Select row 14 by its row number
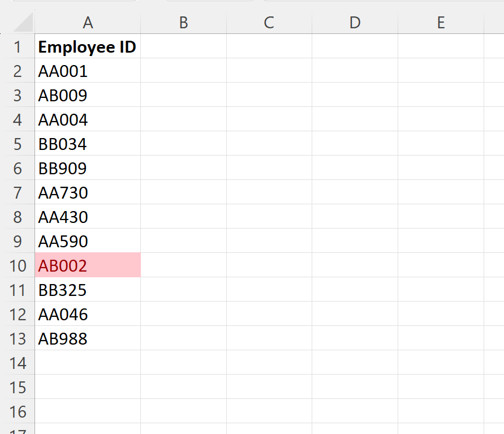Screen dimensions: 504x434 (x=19, y=363)
